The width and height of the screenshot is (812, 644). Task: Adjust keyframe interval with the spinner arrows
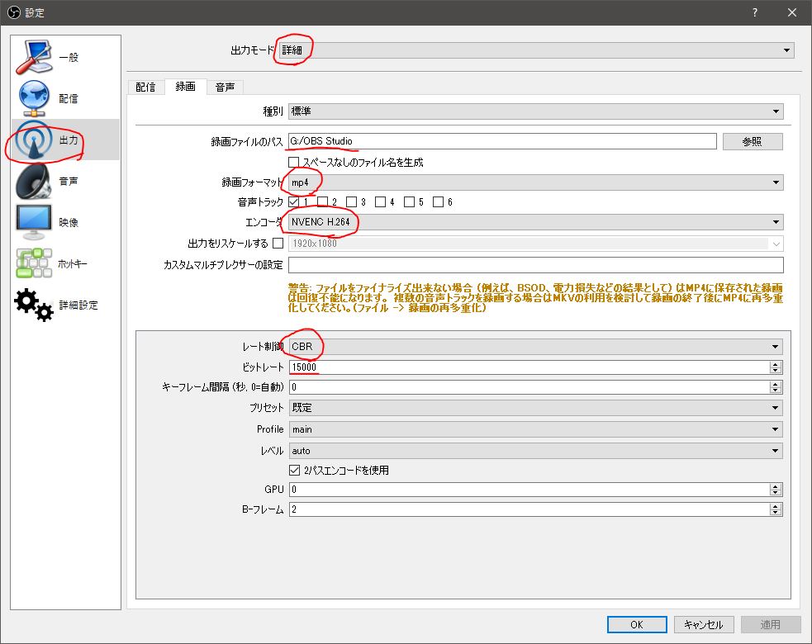click(x=775, y=386)
